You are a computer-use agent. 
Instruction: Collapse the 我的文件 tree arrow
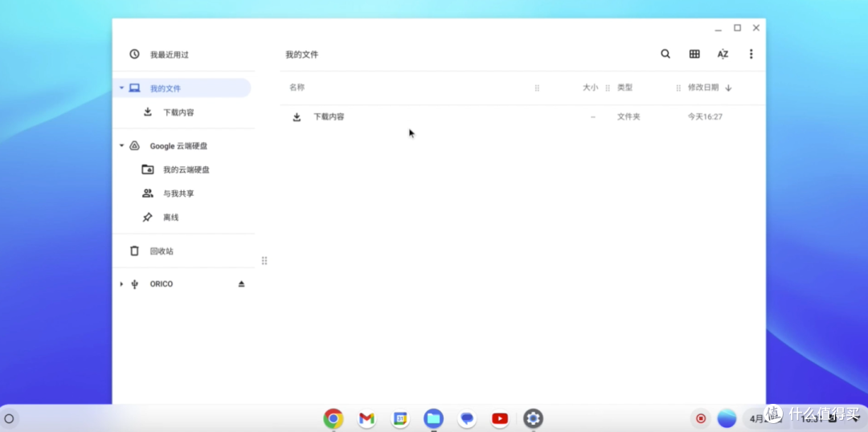tap(121, 88)
